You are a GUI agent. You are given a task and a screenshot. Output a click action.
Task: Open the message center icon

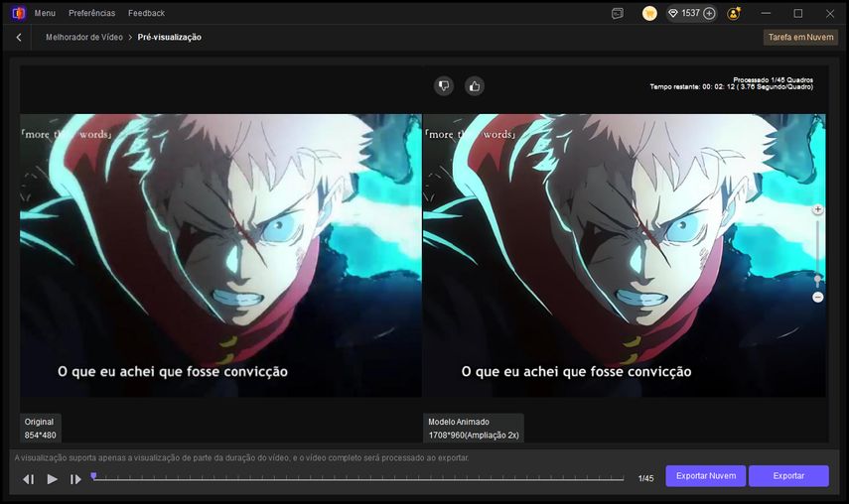point(618,14)
